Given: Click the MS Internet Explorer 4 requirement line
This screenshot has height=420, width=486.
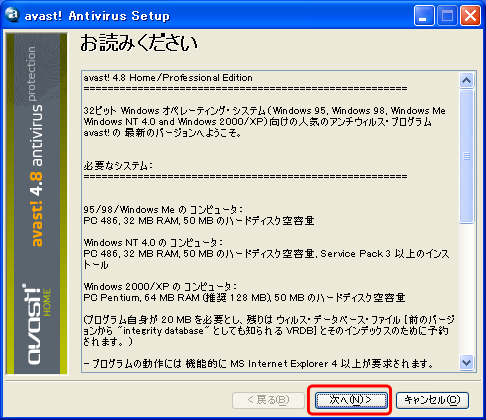Looking at the screenshot, I should [258, 363].
